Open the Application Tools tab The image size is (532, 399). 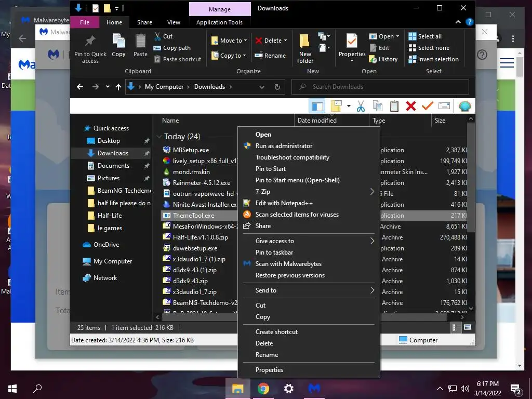tap(220, 22)
